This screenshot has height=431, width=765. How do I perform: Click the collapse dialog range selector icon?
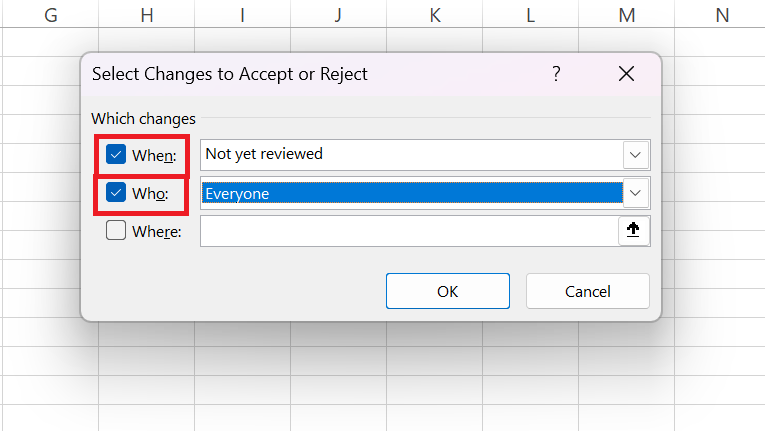coord(633,230)
